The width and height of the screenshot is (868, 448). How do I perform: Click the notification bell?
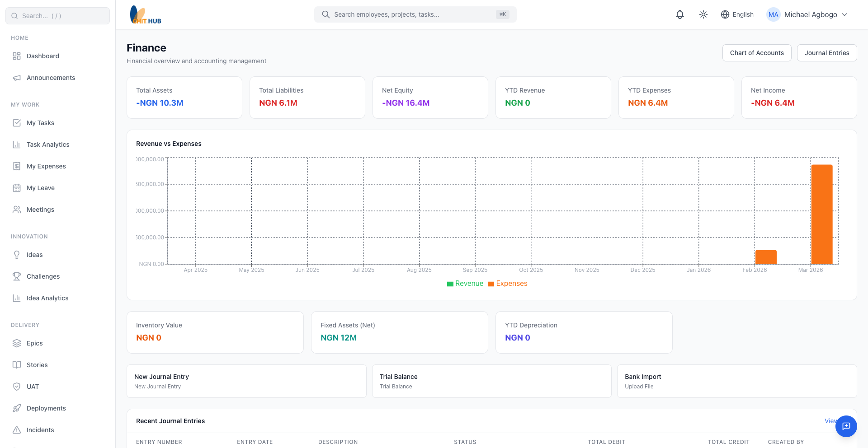(x=680, y=14)
